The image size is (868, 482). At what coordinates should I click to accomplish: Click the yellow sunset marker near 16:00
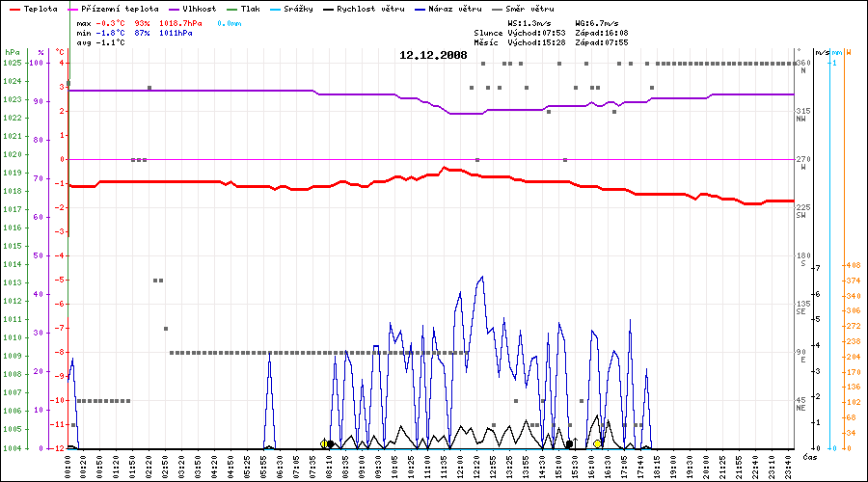[598, 443]
